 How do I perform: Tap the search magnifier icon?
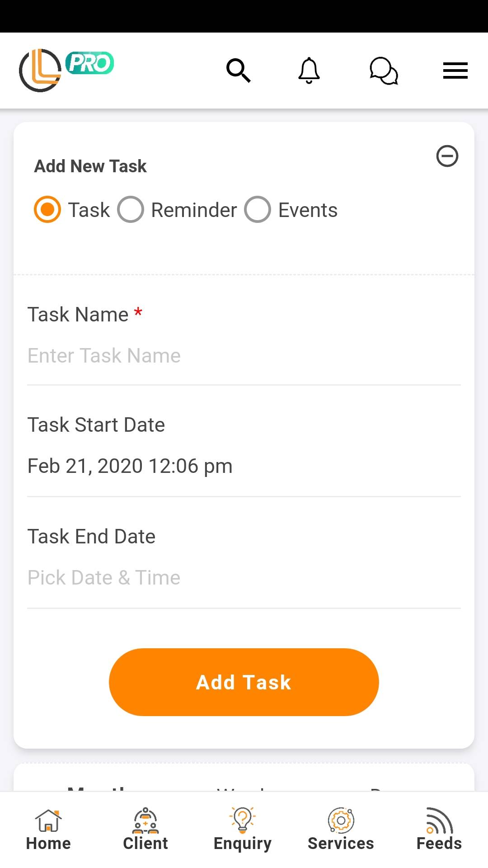pos(238,71)
